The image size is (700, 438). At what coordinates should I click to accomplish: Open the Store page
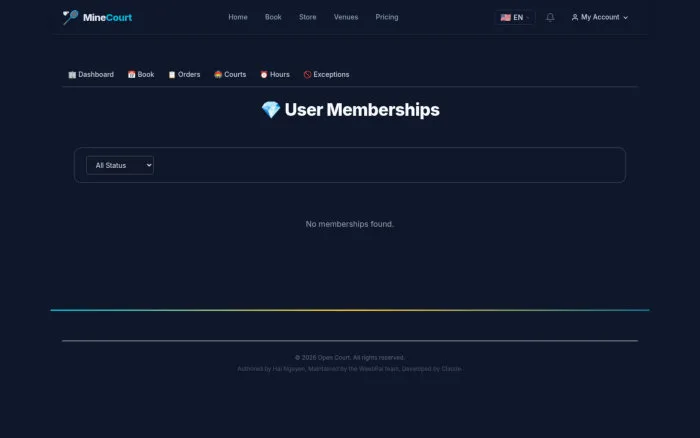308,17
